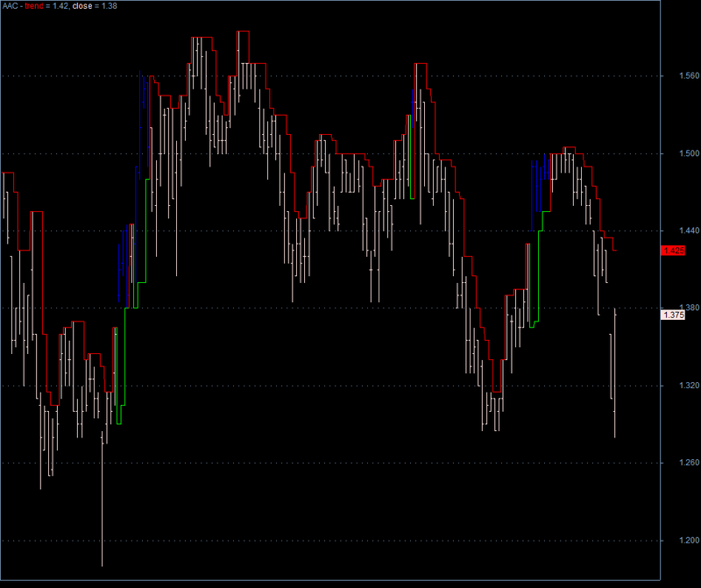Select the white 1.375 close value marker
Screen dimensions: 701x588
click(x=673, y=315)
